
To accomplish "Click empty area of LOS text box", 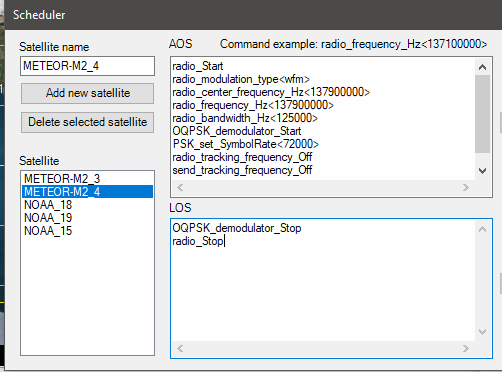I will (x=323, y=293).
